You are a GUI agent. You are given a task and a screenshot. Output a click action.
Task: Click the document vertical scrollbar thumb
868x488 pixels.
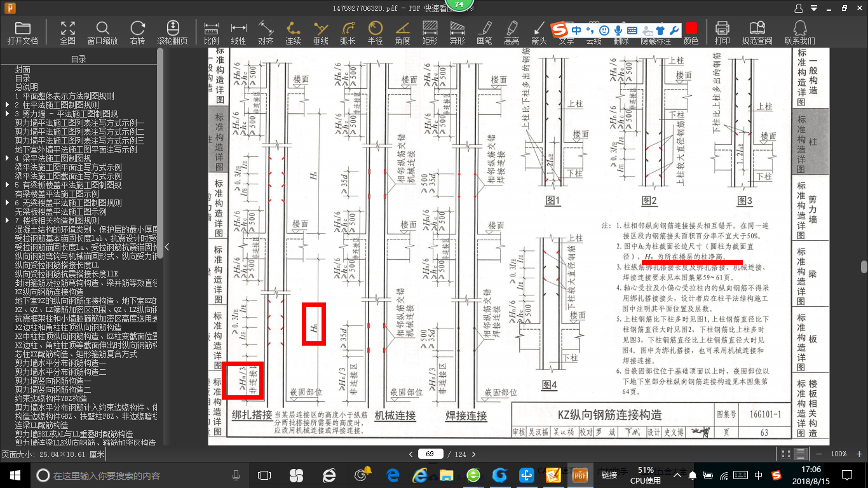coord(864,267)
